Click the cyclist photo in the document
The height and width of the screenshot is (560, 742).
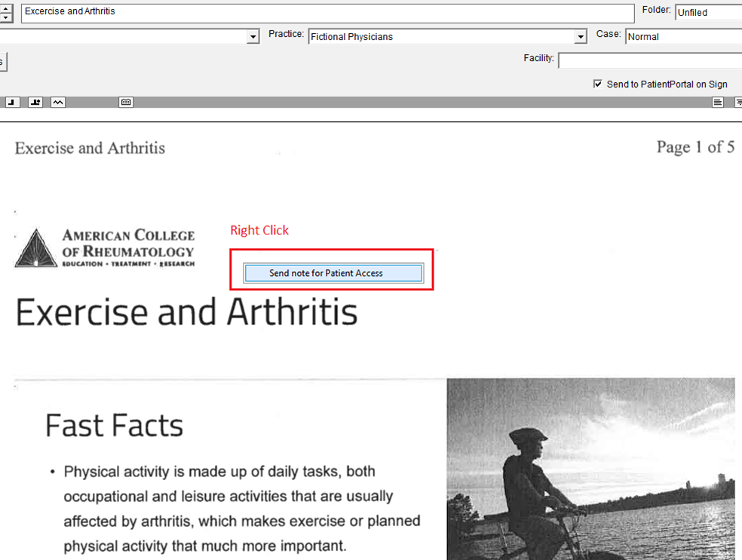point(590,469)
